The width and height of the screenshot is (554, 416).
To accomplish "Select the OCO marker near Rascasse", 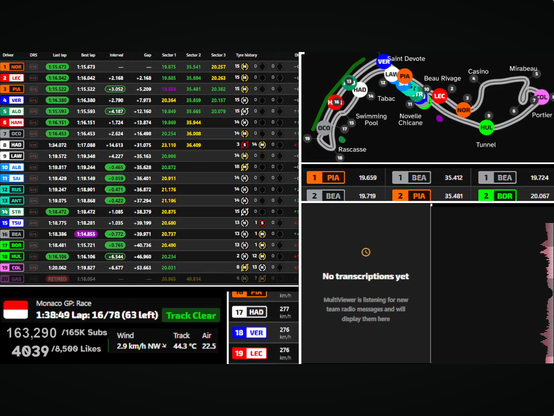I will pyautogui.click(x=324, y=128).
